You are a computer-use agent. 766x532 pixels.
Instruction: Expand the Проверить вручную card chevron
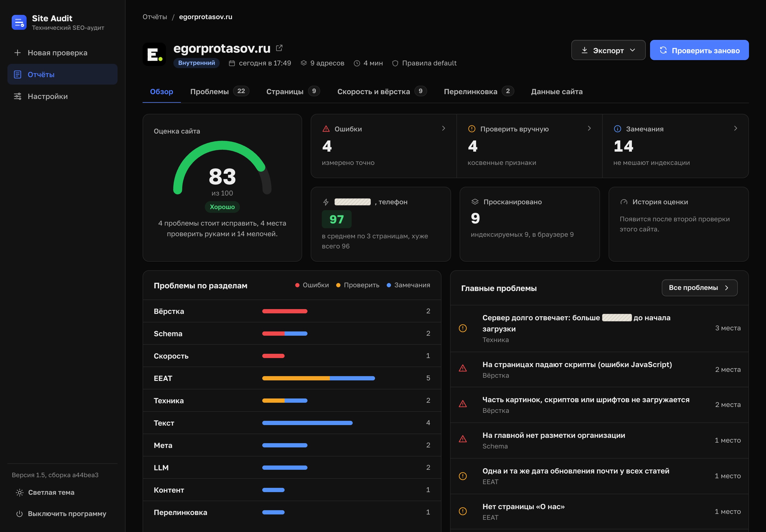(x=589, y=128)
